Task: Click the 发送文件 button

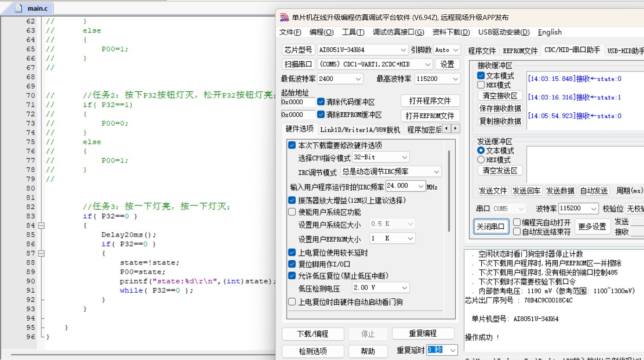Action: pyautogui.click(x=493, y=191)
